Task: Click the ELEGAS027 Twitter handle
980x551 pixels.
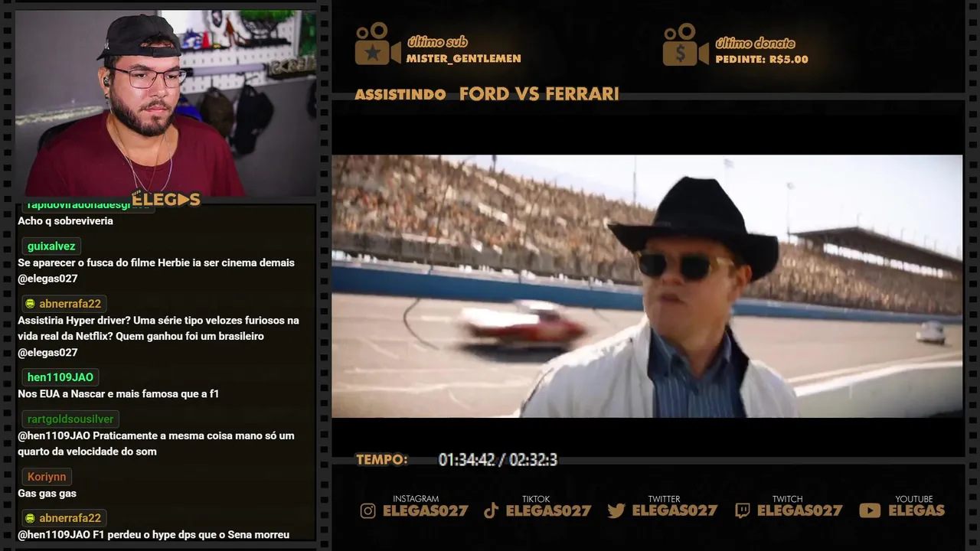Action: 675,510
